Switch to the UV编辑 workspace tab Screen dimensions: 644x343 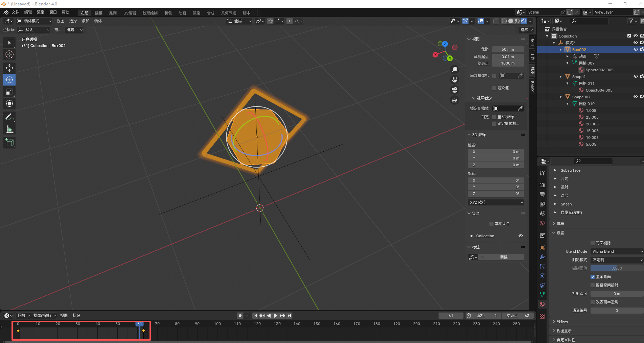pos(130,13)
